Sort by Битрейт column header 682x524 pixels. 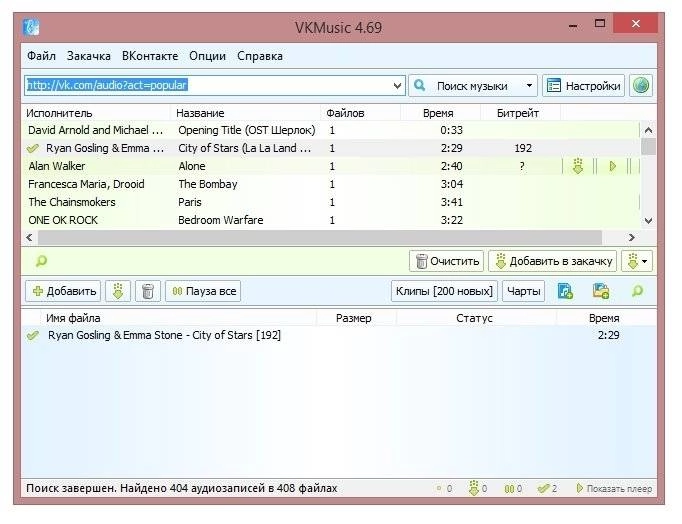[520, 113]
